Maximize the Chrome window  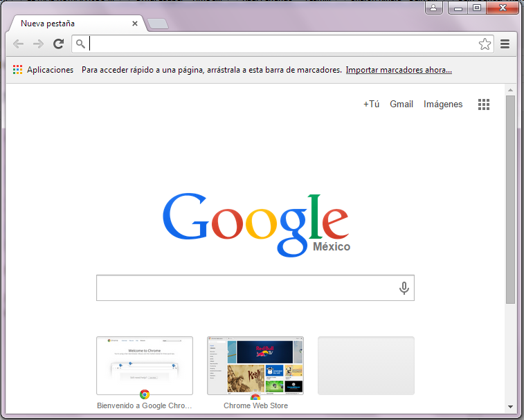point(477,8)
